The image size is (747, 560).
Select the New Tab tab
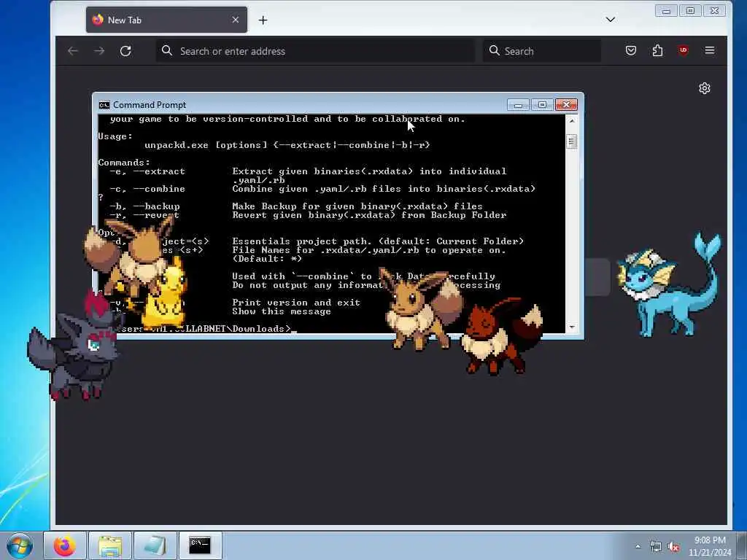pyautogui.click(x=166, y=20)
